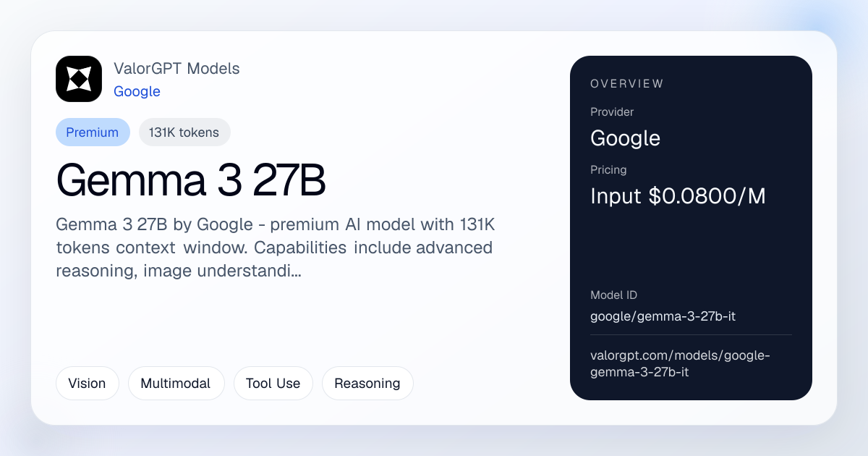Select the Multimodal capability tag
The image size is (868, 456).
[x=176, y=383]
